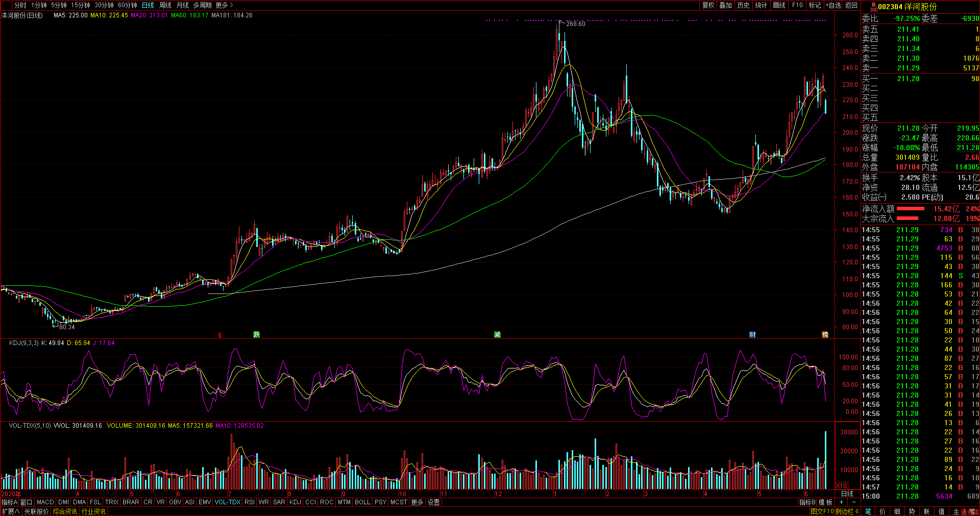Image resolution: width=980 pixels, height=516 pixels.
Task: Open 多周期 multi-period view
Action: tap(202, 5)
